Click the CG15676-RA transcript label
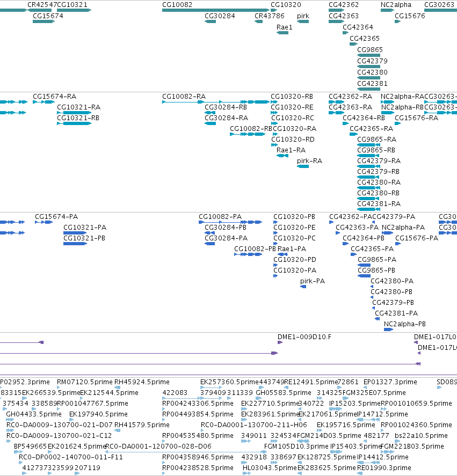 pyautogui.click(x=417, y=118)
